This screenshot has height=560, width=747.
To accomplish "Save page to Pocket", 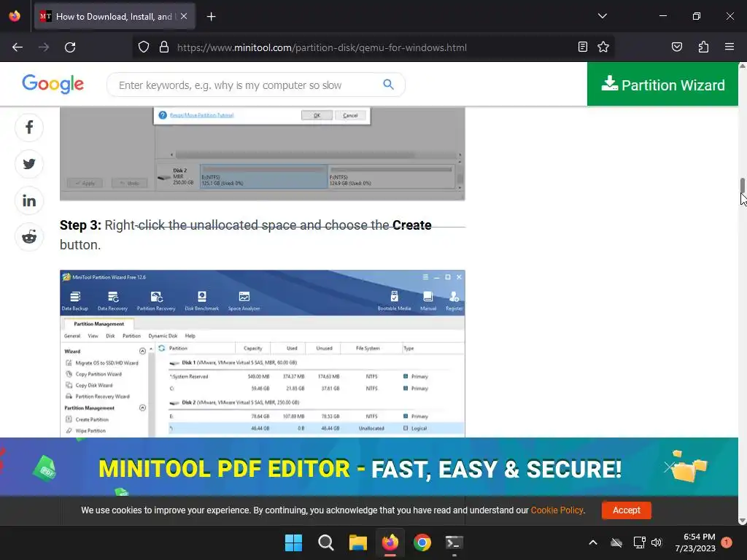I will tap(677, 47).
